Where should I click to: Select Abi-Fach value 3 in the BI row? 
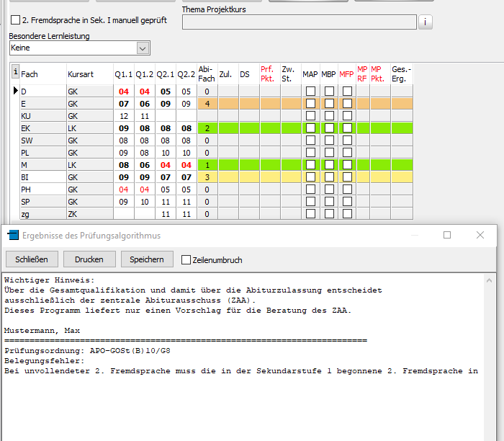(207, 177)
